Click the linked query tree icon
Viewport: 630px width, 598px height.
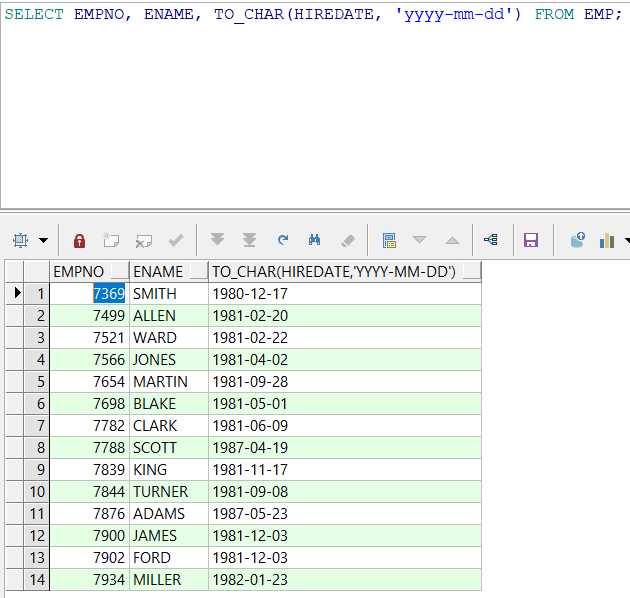(491, 240)
